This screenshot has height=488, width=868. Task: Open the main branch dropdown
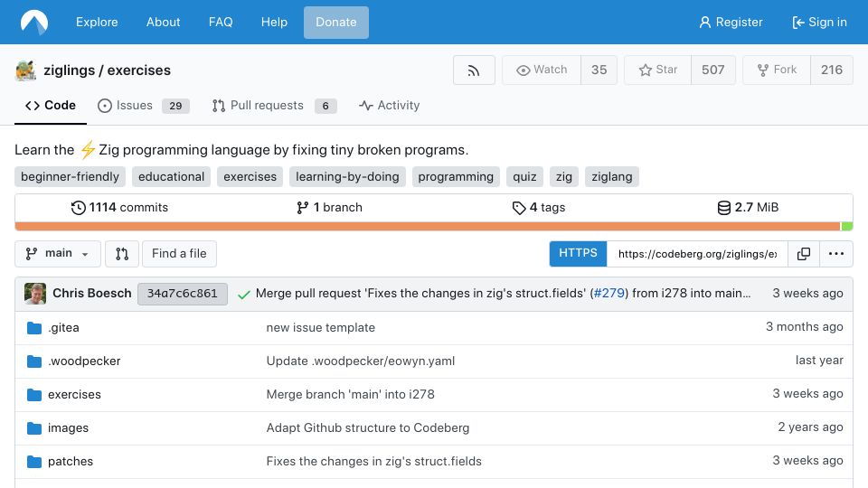[58, 254]
